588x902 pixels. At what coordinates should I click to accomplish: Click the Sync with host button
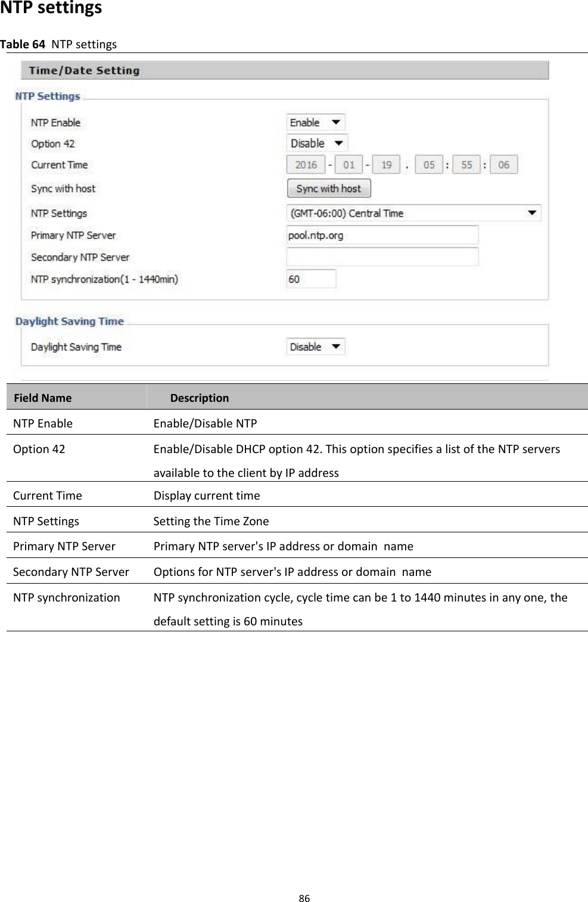pos(328,188)
